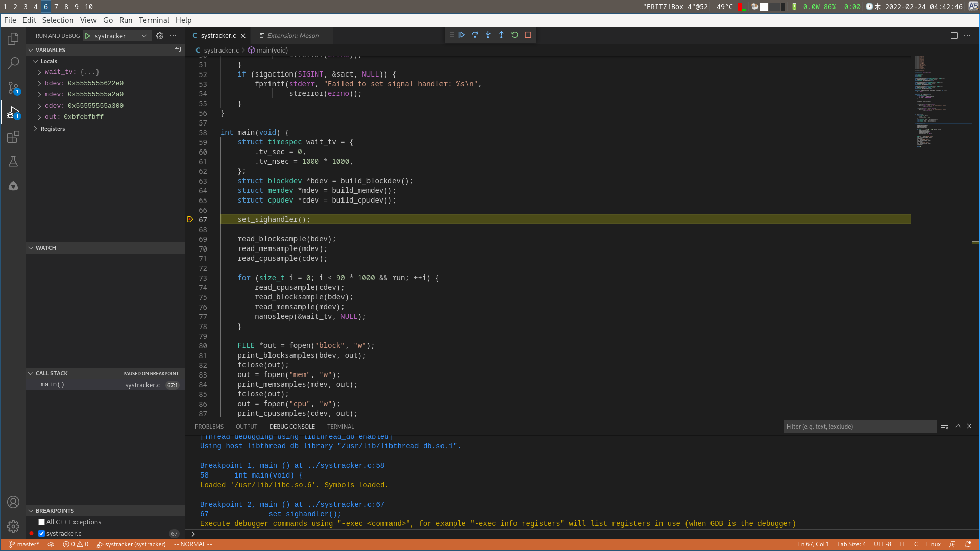Collapse the Variables section
Screen dimensions: 980x551
pyautogui.click(x=31, y=50)
